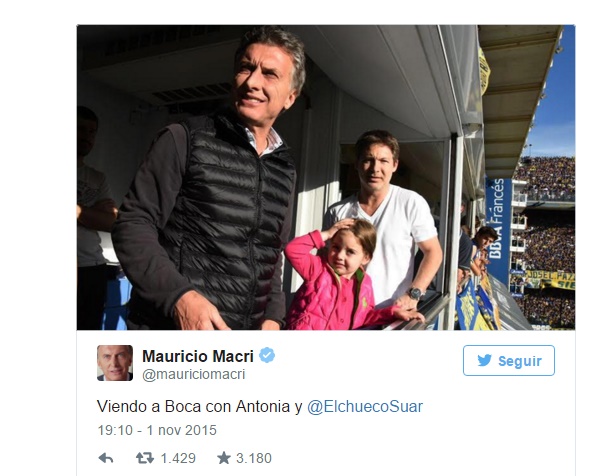The width and height of the screenshot is (609, 476).
Task: Open the Mauricio Macri display name link
Action: (x=198, y=356)
